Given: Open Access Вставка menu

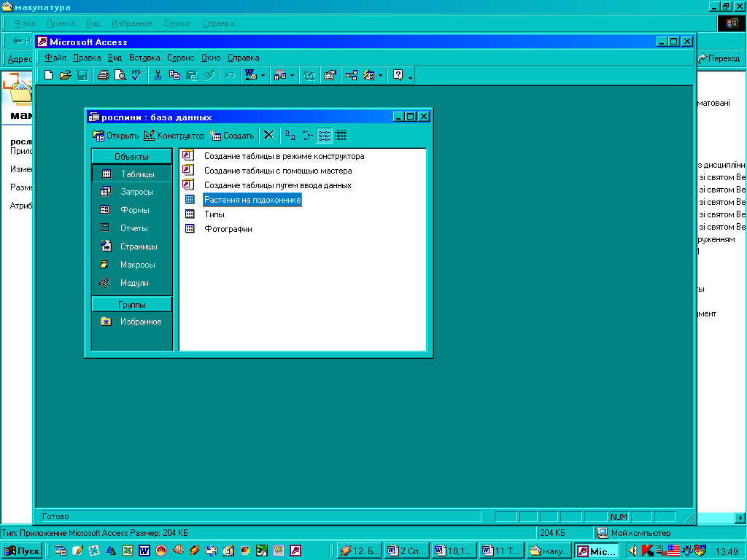Looking at the screenshot, I should tap(144, 58).
